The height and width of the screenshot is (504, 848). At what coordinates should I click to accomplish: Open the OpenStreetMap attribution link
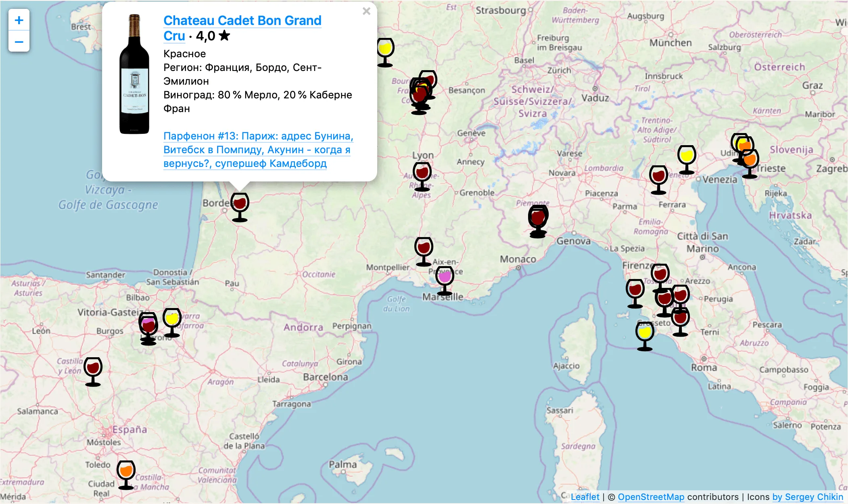(x=651, y=497)
